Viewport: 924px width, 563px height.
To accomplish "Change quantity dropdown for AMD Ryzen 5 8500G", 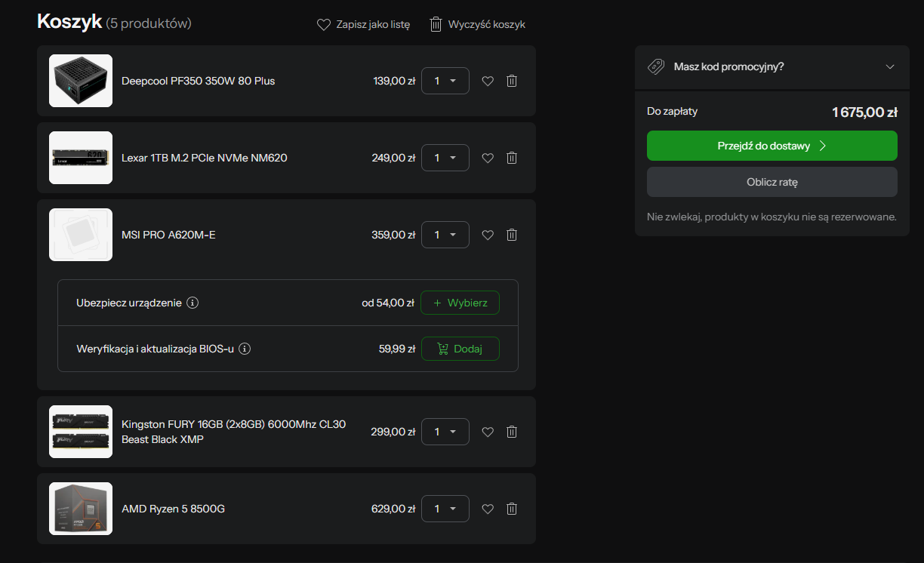I will (x=445, y=509).
